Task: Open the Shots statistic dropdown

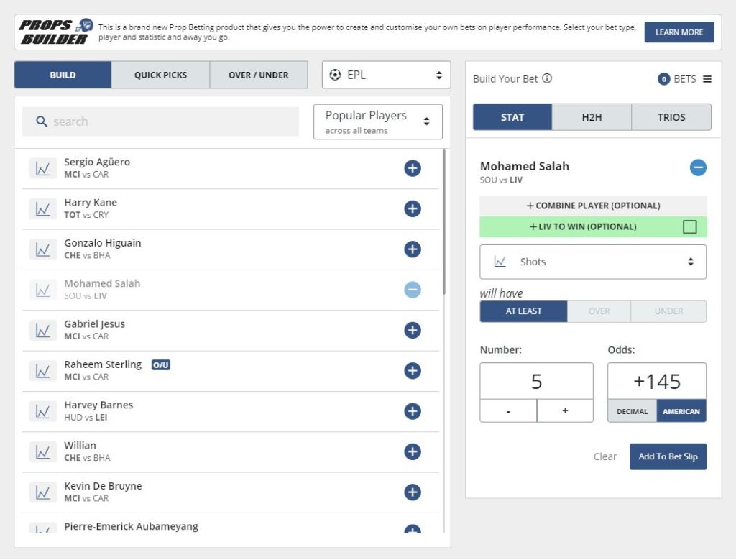Action: click(x=593, y=262)
